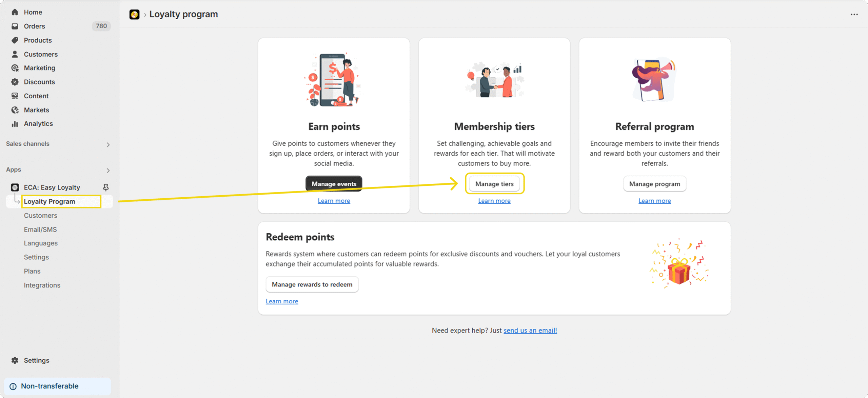Unpin ECA: Easy Loyalty app pin icon
868x398 pixels.
106,187
